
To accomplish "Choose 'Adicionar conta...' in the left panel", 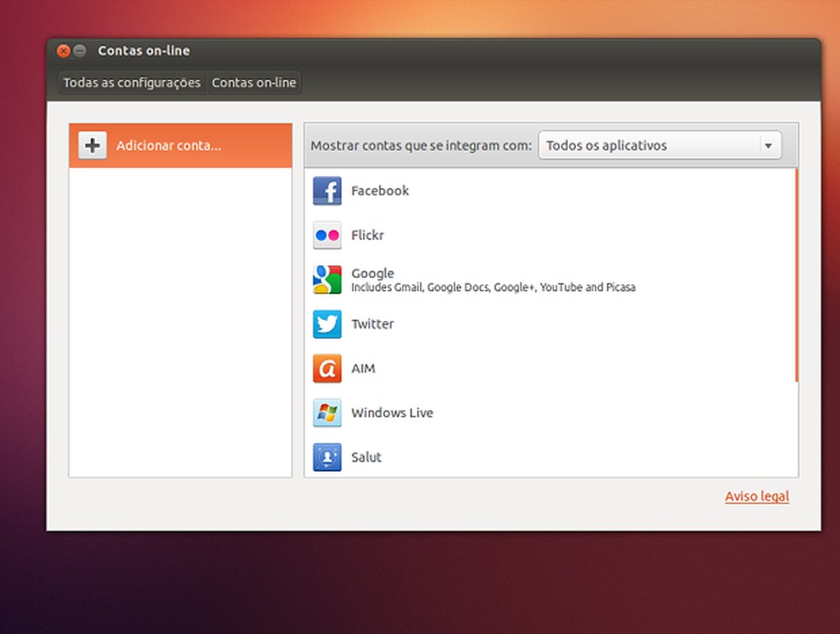I will pos(180,146).
